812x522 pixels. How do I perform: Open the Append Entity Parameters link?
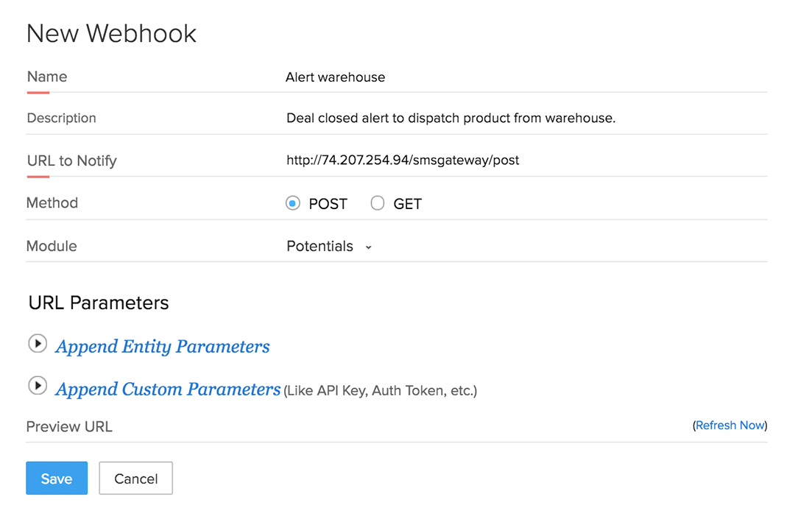pos(163,347)
